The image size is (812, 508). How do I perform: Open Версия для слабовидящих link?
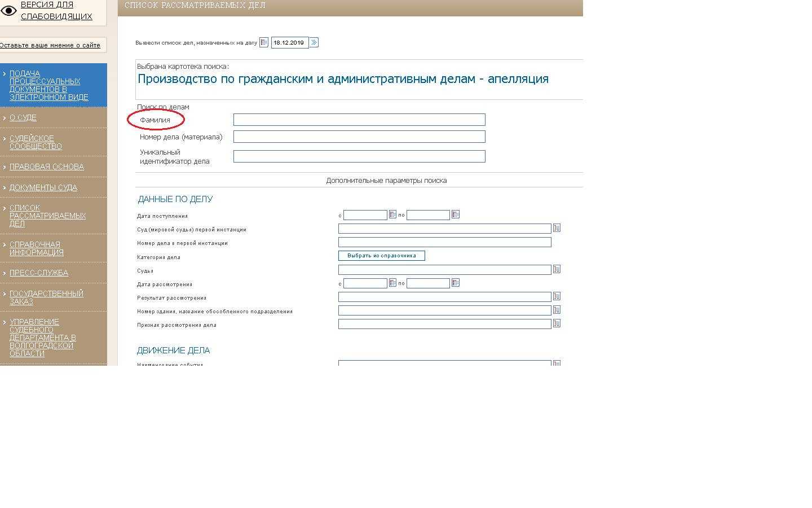click(56, 11)
